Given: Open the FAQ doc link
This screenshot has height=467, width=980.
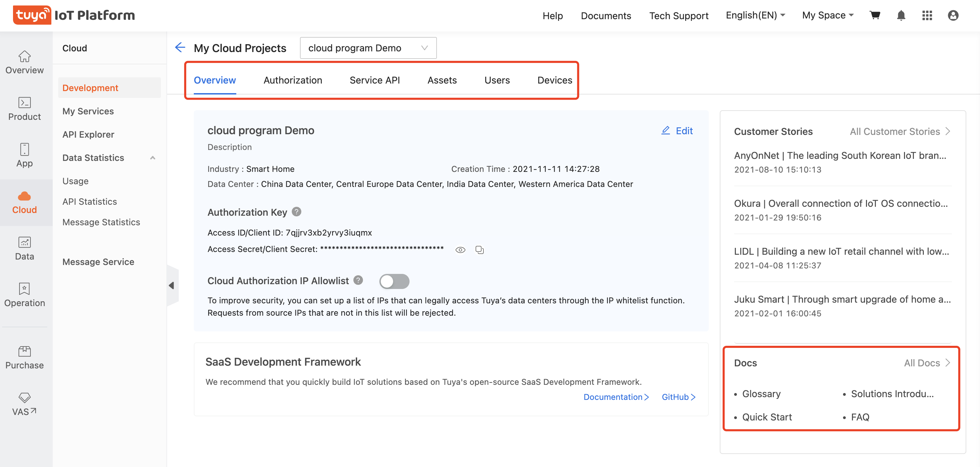Looking at the screenshot, I should 860,417.
